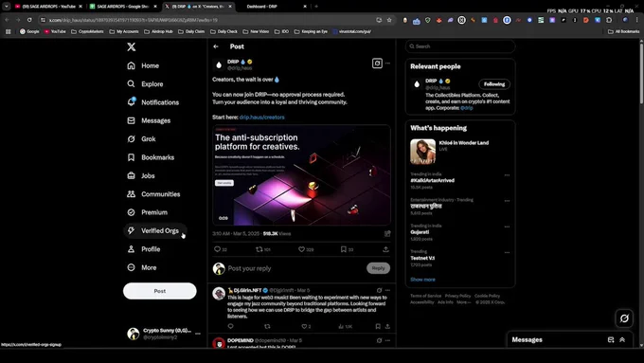
Task: Click the reply icon under the DRIP post
Action: 217,249
